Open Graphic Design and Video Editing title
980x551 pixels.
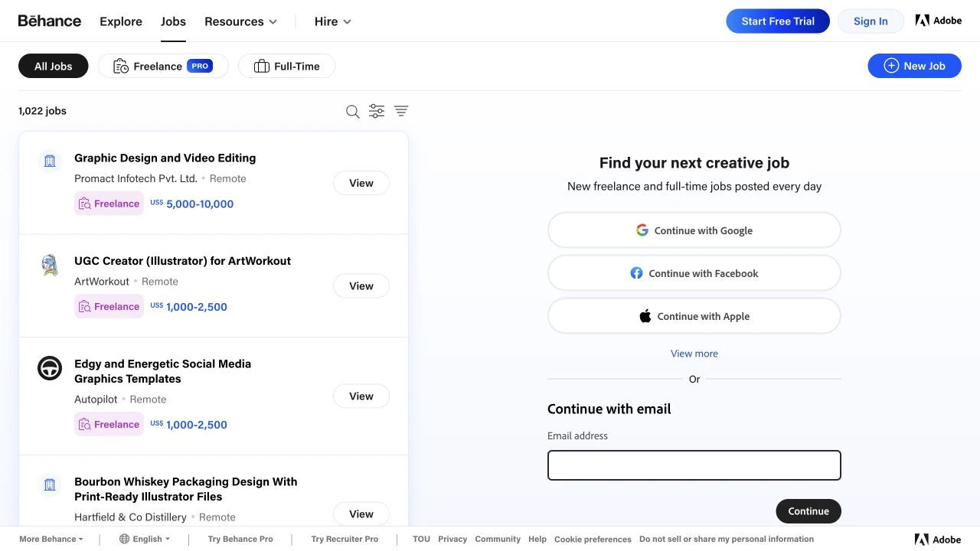click(165, 158)
